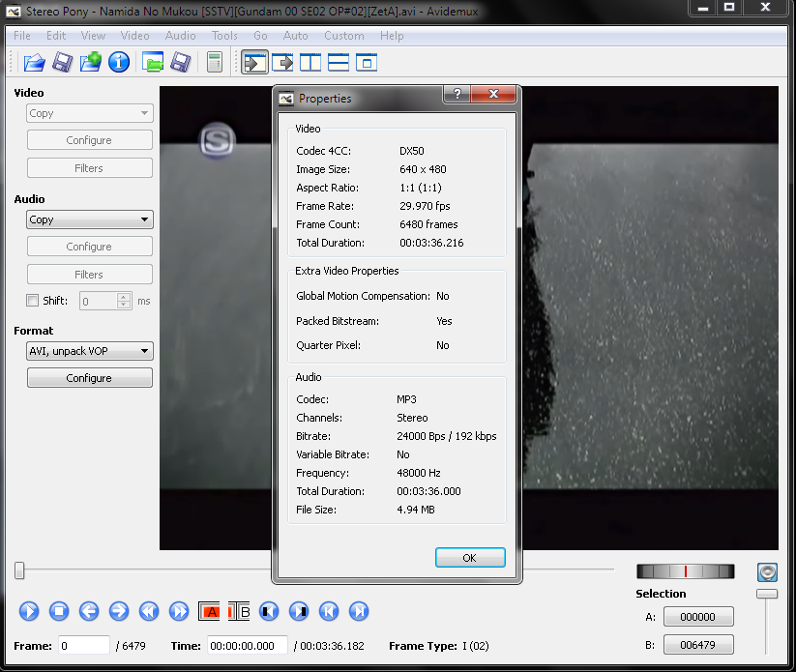The width and height of the screenshot is (796, 672).
Task: Click the jog shuttle wheel control
Action: point(686,571)
